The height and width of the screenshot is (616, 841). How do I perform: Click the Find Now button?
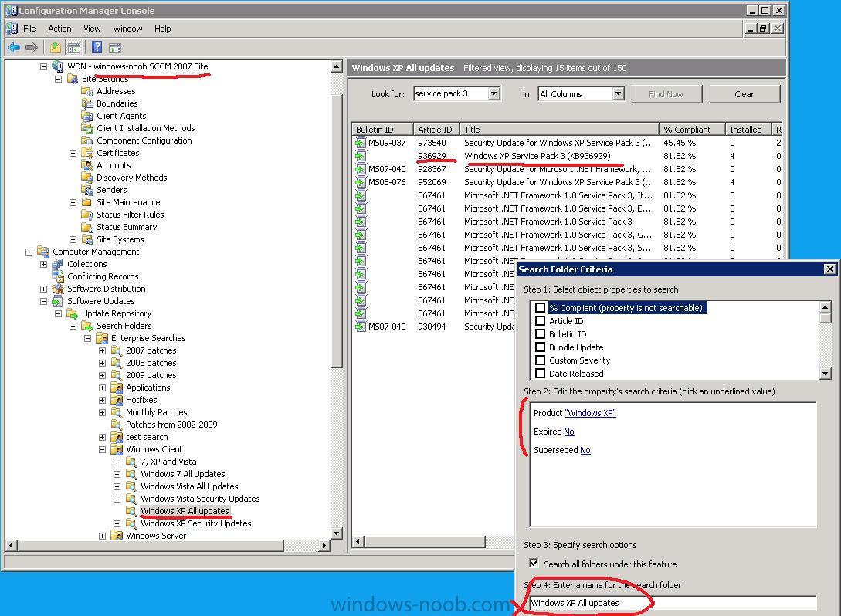pos(666,94)
